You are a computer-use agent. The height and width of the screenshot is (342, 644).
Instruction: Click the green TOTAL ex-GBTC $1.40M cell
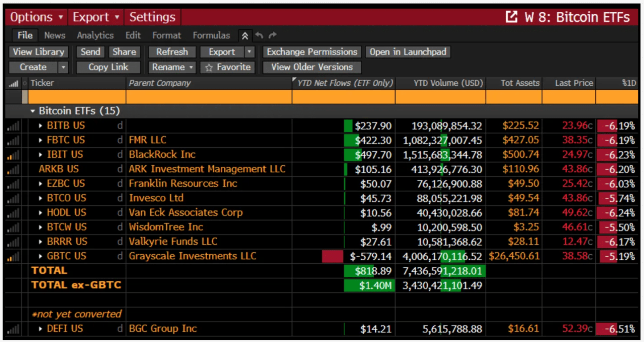coord(369,286)
